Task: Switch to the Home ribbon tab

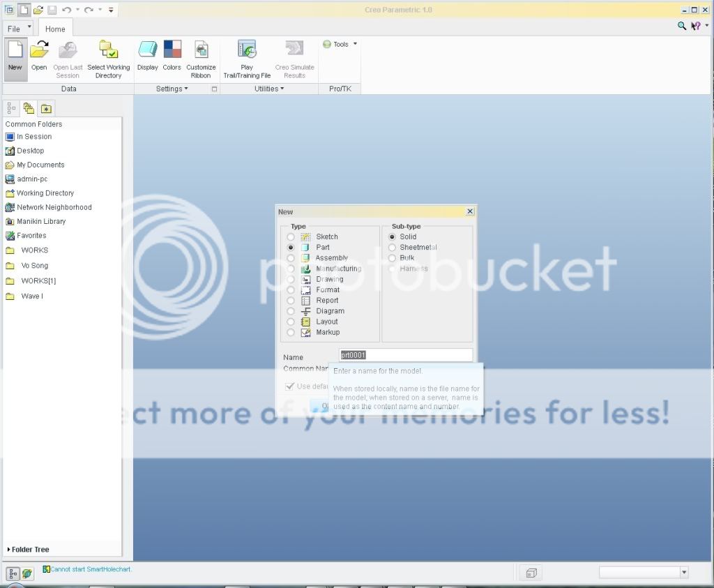Action: pos(55,29)
